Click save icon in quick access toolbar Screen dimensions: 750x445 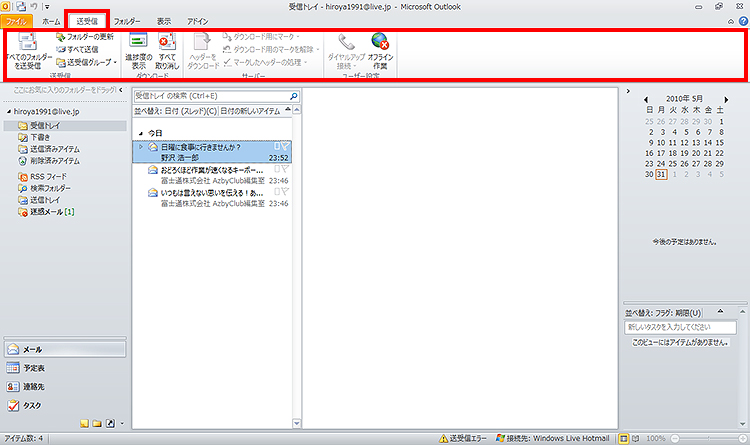[21, 6]
